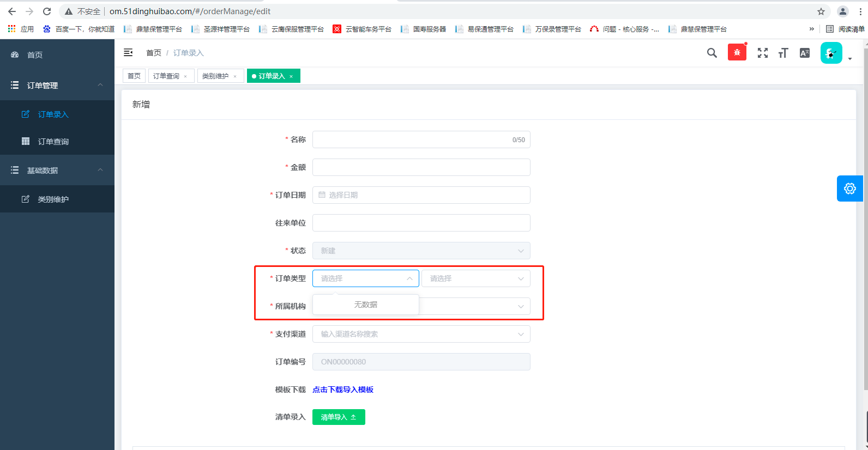Screen dimensions: 868x450
Task: Open the 应用 apps shortcut
Action: coord(21,29)
